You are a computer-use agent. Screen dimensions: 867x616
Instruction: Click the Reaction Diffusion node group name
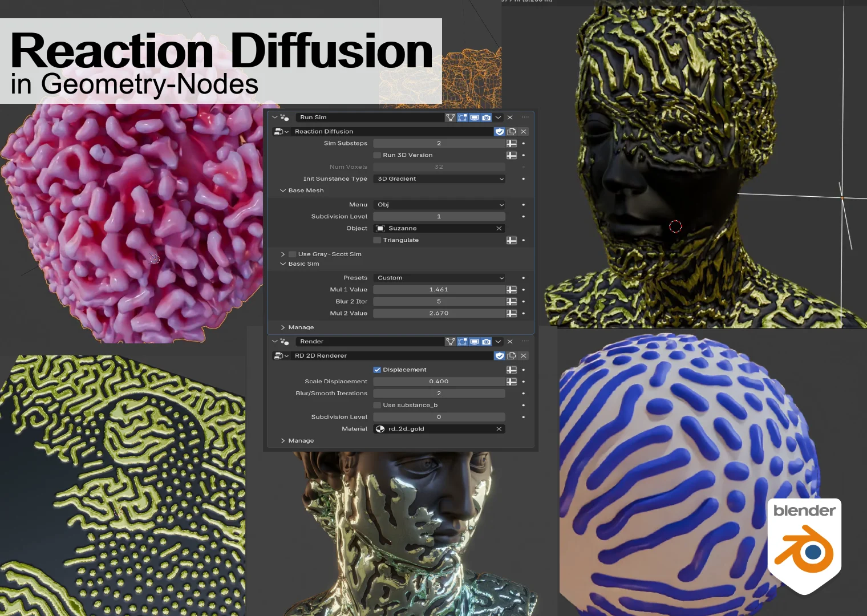[x=392, y=132]
